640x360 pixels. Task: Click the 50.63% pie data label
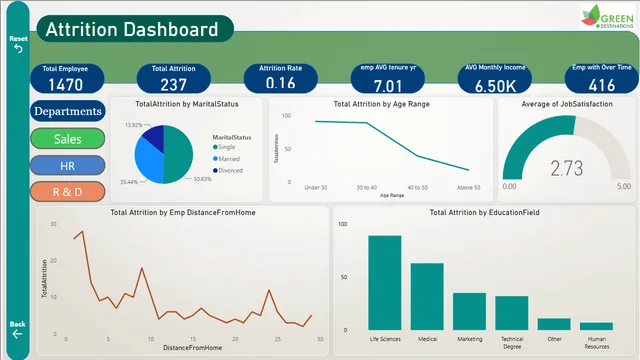coord(202,179)
